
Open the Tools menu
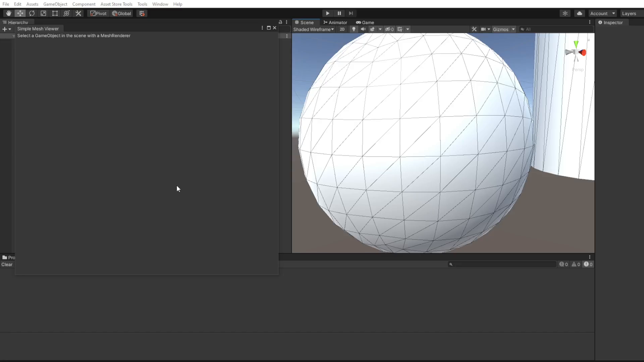[x=142, y=4]
